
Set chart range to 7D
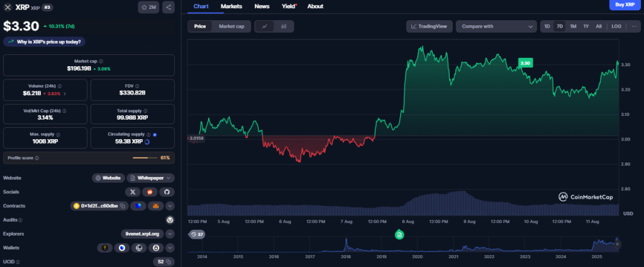559,26
